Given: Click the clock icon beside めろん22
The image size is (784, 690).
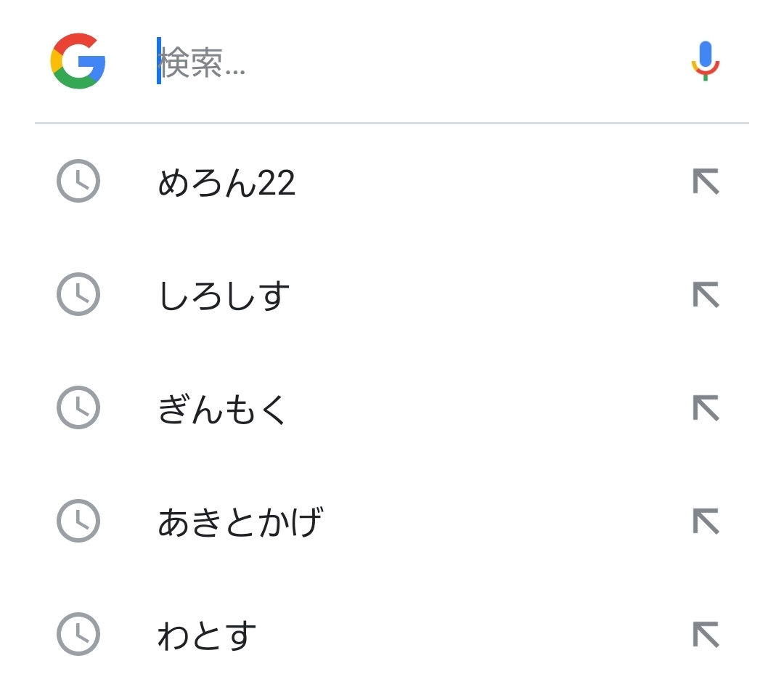Looking at the screenshot, I should coord(78,181).
